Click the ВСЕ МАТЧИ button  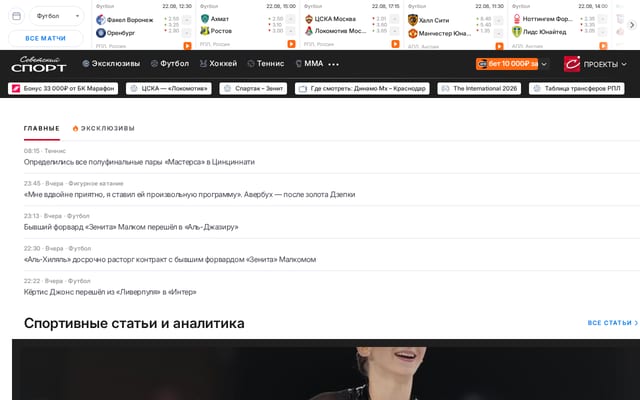point(45,38)
